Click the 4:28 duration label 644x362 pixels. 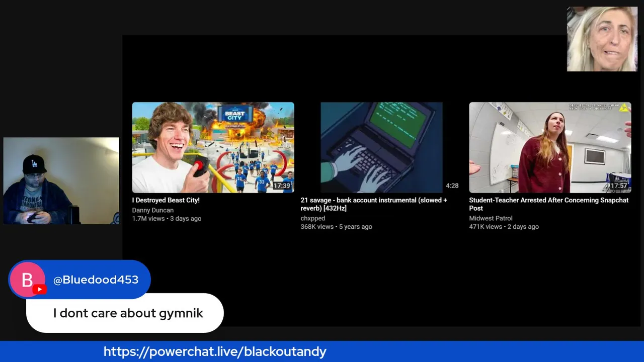click(452, 186)
